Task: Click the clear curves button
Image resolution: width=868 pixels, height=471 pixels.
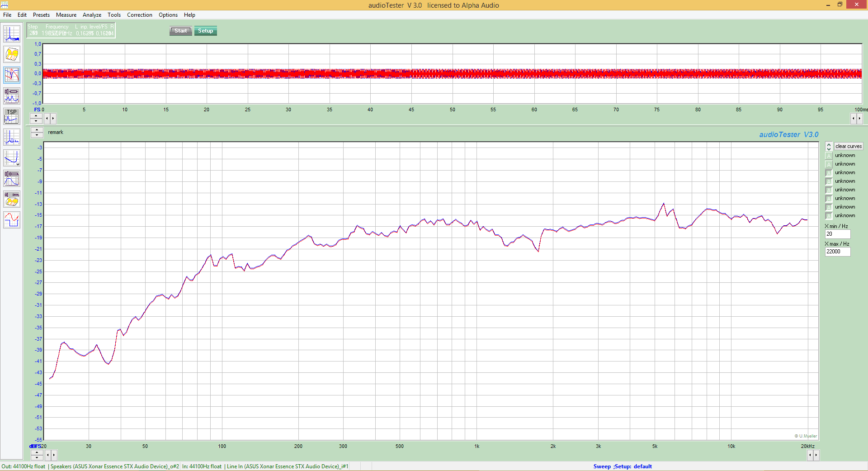Action: click(848, 146)
